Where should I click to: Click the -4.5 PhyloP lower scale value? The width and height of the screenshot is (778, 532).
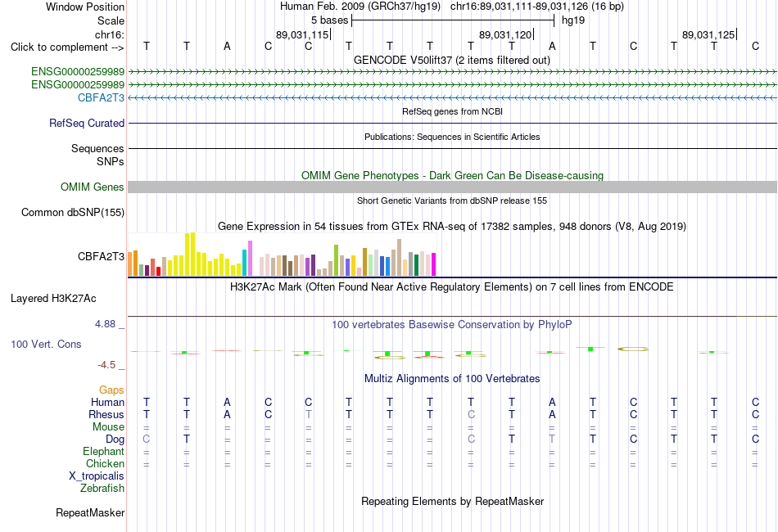tap(106, 365)
